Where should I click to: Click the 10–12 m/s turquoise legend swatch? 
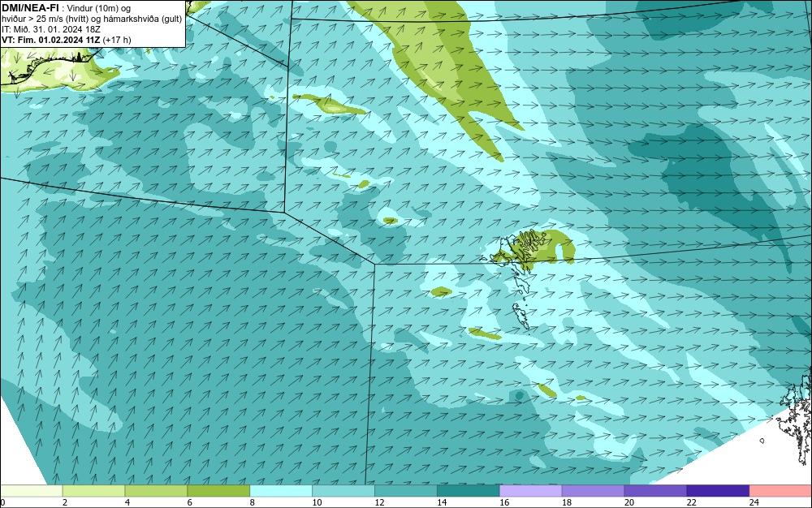click(343, 490)
